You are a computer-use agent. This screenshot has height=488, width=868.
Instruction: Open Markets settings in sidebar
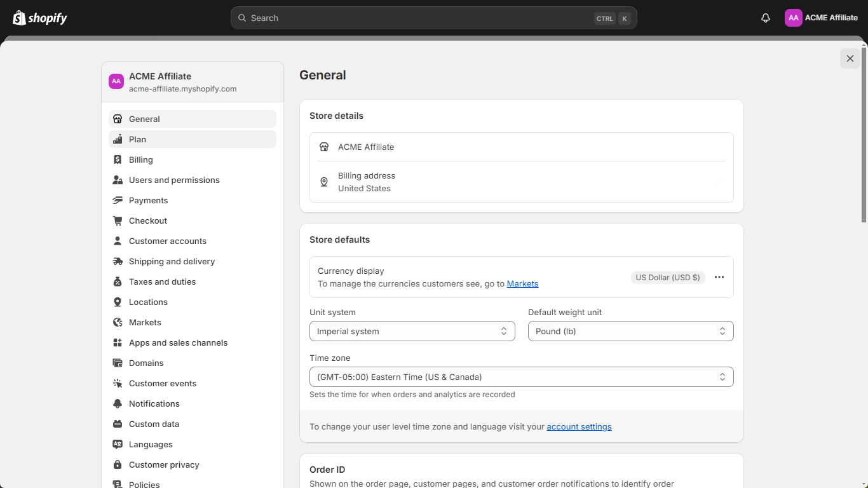tap(193, 322)
